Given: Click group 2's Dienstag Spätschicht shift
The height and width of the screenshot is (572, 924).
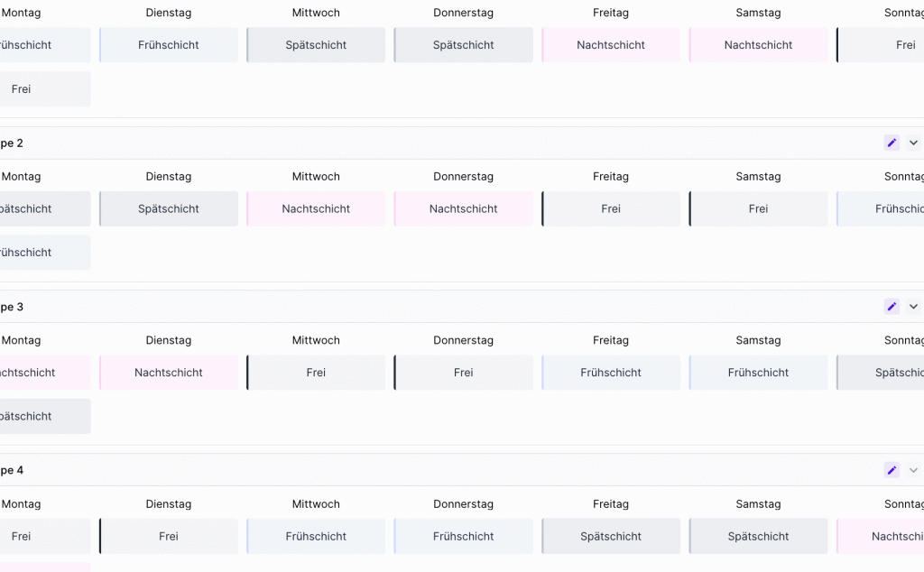Looking at the screenshot, I should tap(169, 208).
